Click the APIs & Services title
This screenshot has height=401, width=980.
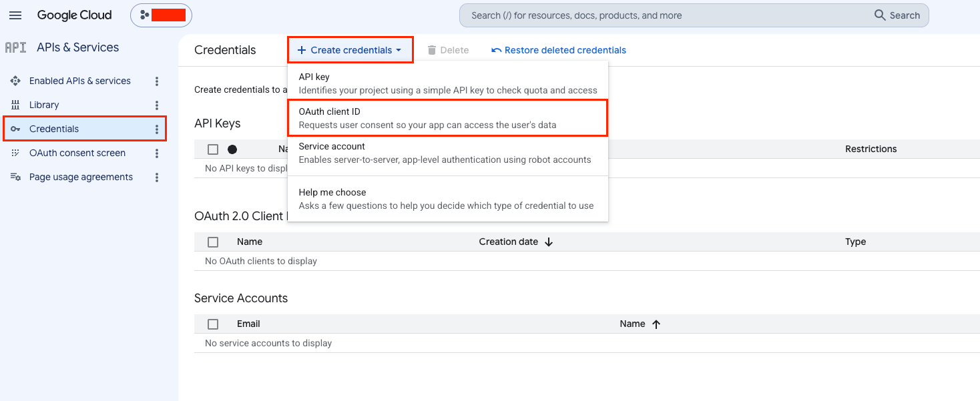point(78,47)
